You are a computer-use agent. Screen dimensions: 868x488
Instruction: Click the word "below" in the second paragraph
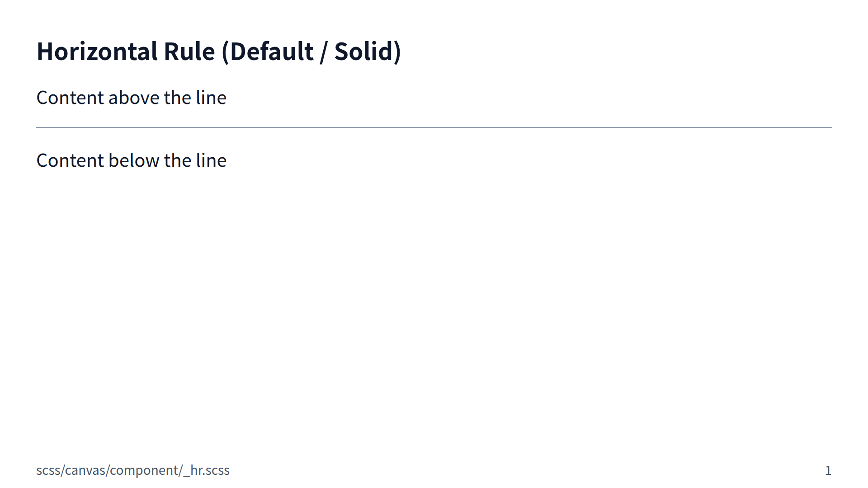click(x=134, y=160)
